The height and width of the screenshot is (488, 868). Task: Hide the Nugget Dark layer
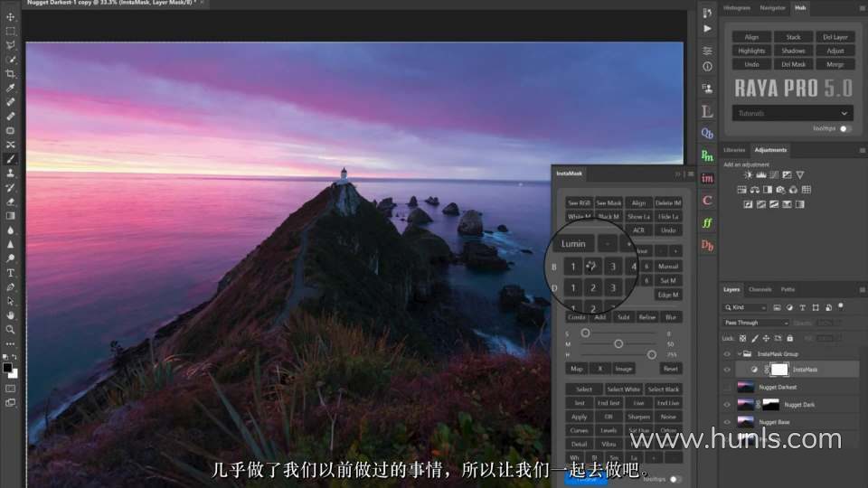727,405
